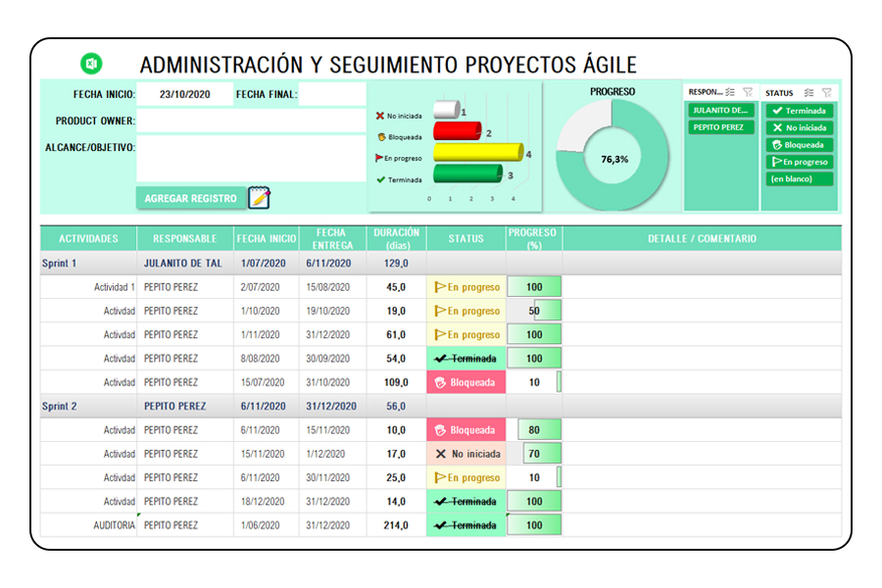Viewport: 882px width, 588px height.
Task: Click the AGREGAR REGISTRO button
Action: click(191, 198)
